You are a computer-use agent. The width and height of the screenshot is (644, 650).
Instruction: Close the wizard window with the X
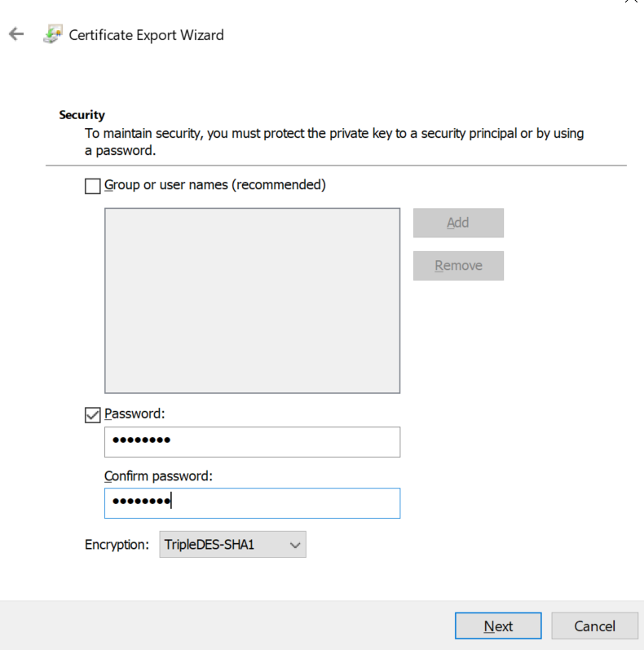[x=631, y=2]
